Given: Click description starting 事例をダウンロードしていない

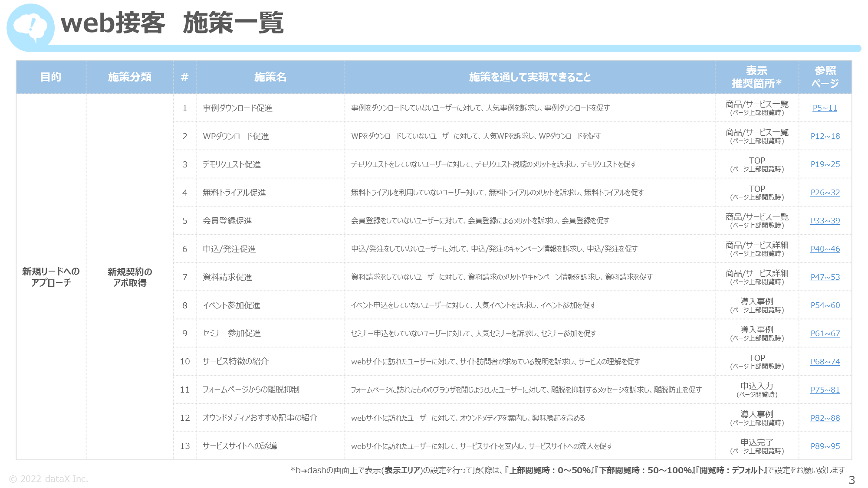Looking at the screenshot, I should pos(480,108).
